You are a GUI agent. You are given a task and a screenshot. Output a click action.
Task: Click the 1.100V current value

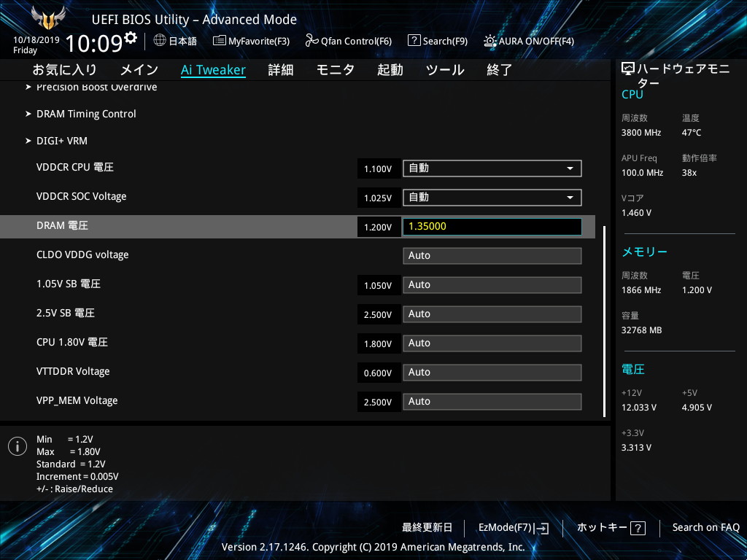[x=378, y=169]
